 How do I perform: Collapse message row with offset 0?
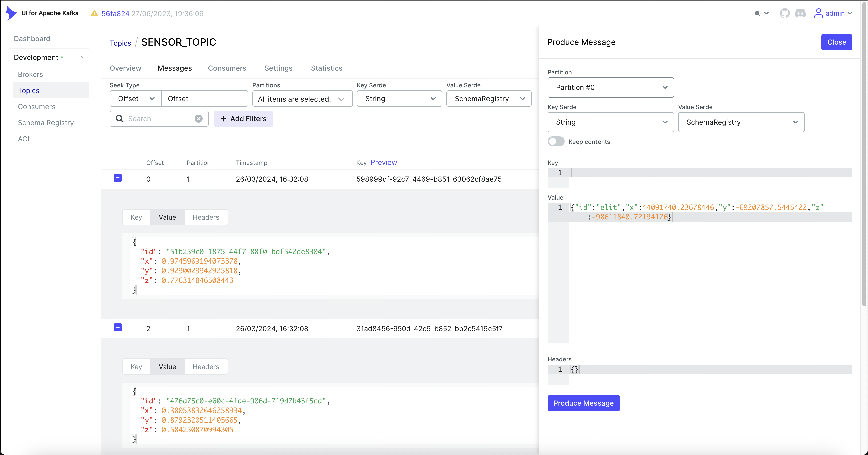117,178
